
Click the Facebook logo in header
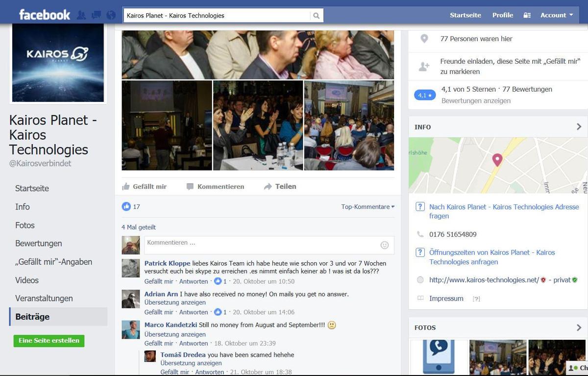tap(45, 15)
